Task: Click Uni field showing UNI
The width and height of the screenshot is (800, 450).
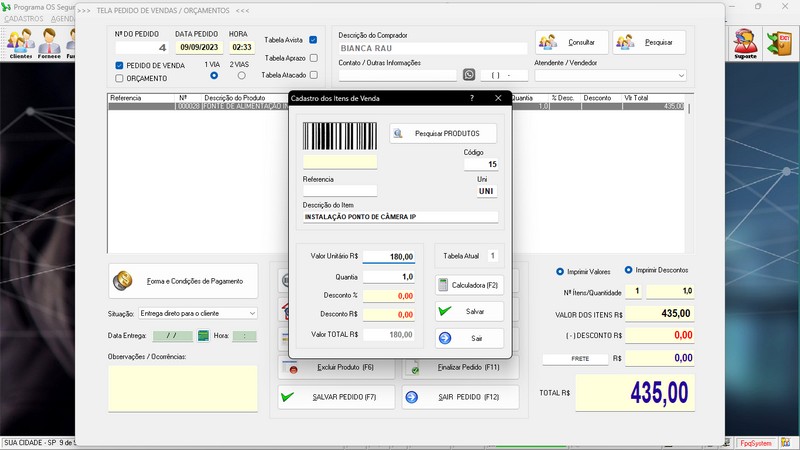Action: [x=487, y=191]
